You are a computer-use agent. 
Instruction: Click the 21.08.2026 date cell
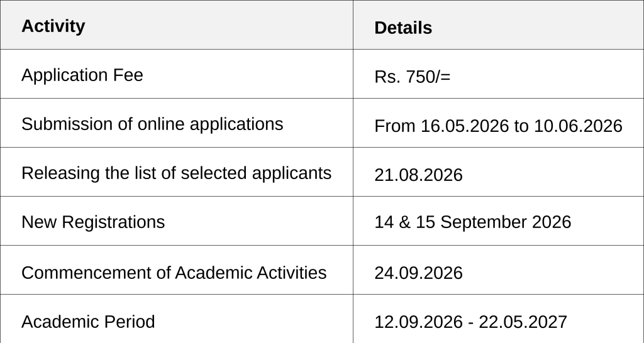[x=498, y=172]
